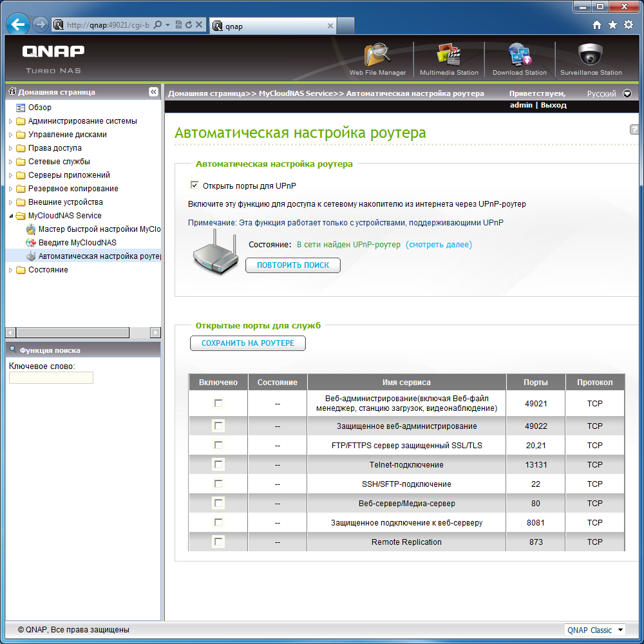Click Ключевое слово search field

[x=52, y=378]
